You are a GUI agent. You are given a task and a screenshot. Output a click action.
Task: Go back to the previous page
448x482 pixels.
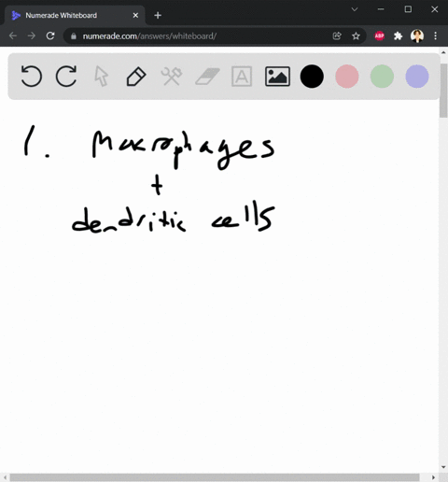coord(13,35)
